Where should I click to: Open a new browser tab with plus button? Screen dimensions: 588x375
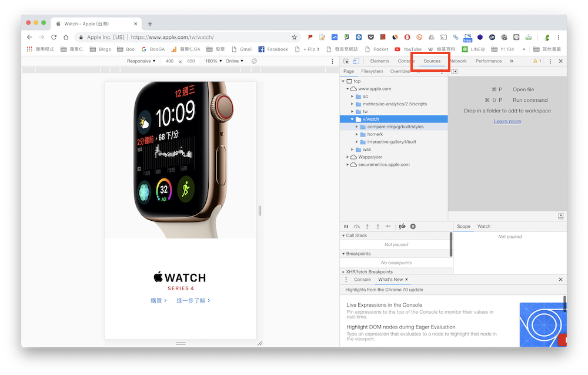pos(150,24)
